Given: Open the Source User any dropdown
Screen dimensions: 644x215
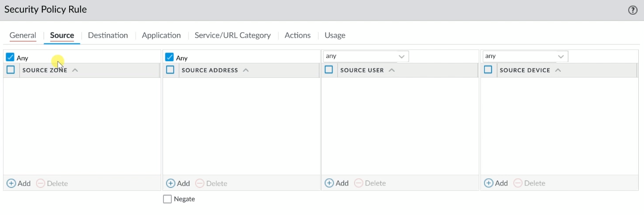Looking at the screenshot, I should pyautogui.click(x=366, y=56).
